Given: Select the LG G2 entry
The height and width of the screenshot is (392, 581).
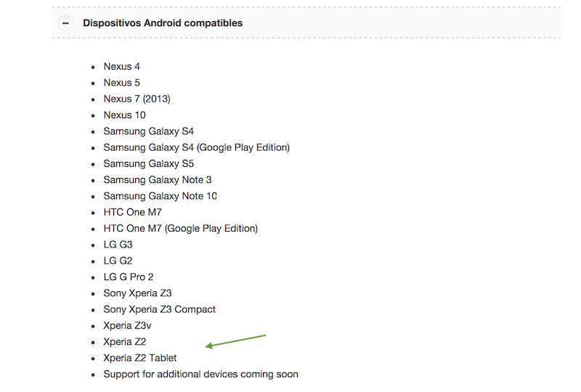Looking at the screenshot, I should (118, 261).
